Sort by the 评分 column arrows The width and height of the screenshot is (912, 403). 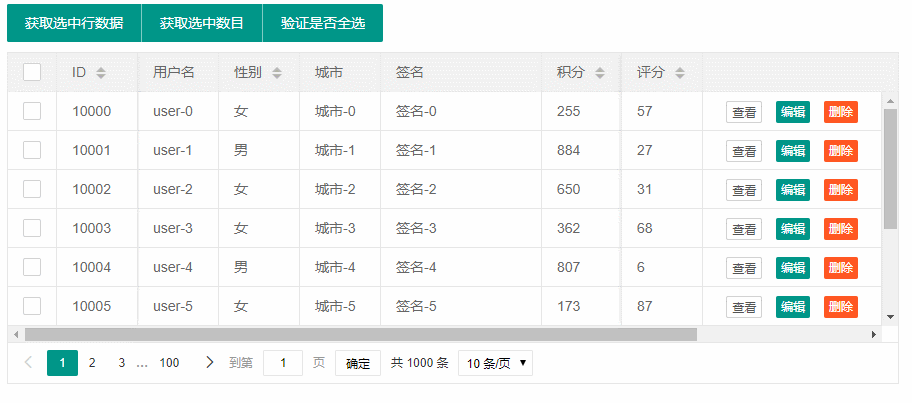click(680, 73)
